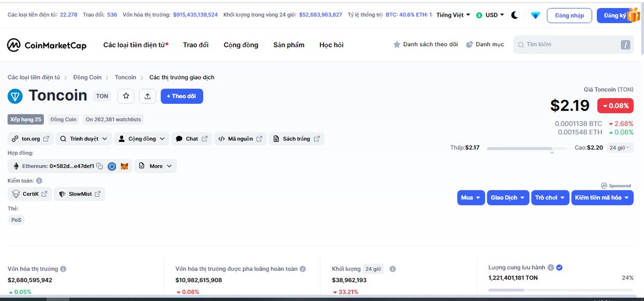Click the Xếp hạng 25 rank badge

tap(26, 119)
